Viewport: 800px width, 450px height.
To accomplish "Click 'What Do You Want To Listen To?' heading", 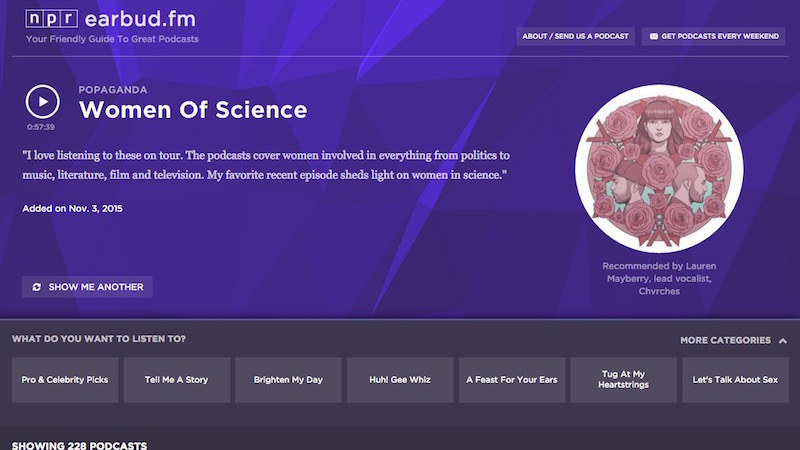I will (x=99, y=339).
